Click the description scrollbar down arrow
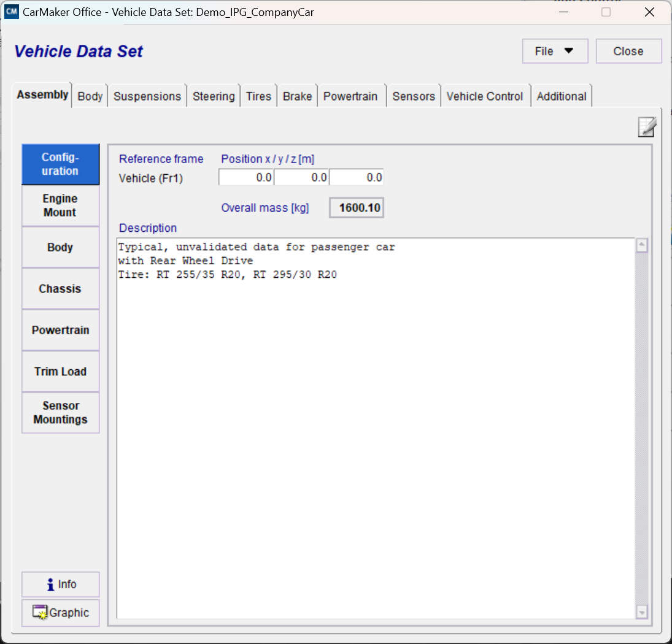 pos(641,612)
